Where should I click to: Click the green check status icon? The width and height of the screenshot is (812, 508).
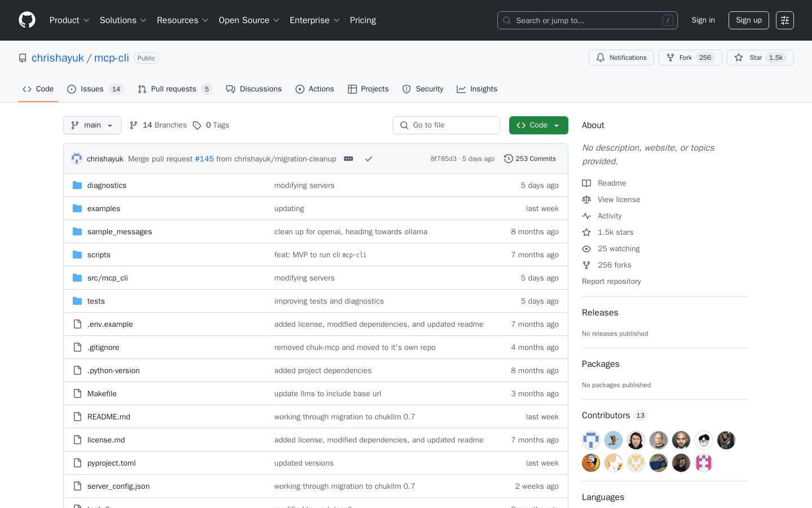click(x=369, y=159)
